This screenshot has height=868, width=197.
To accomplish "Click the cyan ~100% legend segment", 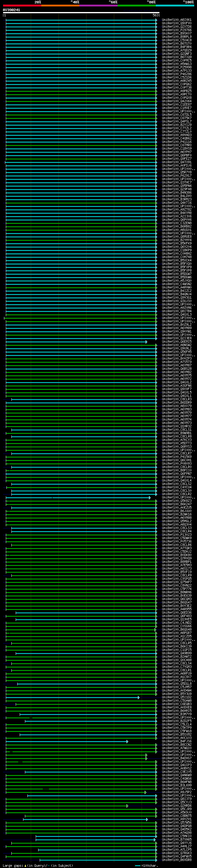I will point(175,6).
